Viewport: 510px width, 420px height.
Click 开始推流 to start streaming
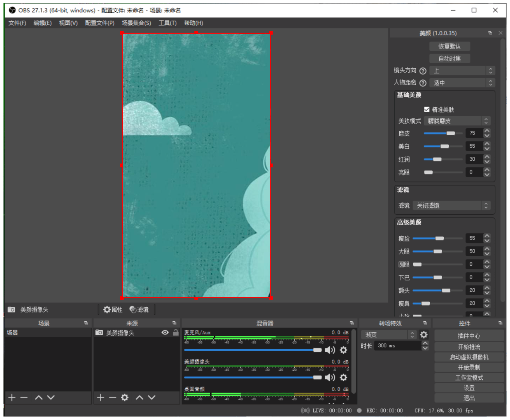click(x=469, y=347)
